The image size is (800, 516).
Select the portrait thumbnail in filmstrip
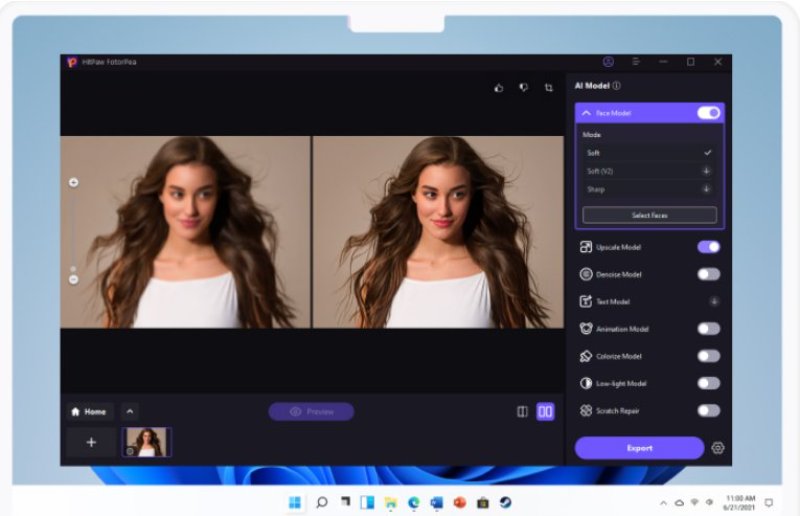pyautogui.click(x=146, y=442)
